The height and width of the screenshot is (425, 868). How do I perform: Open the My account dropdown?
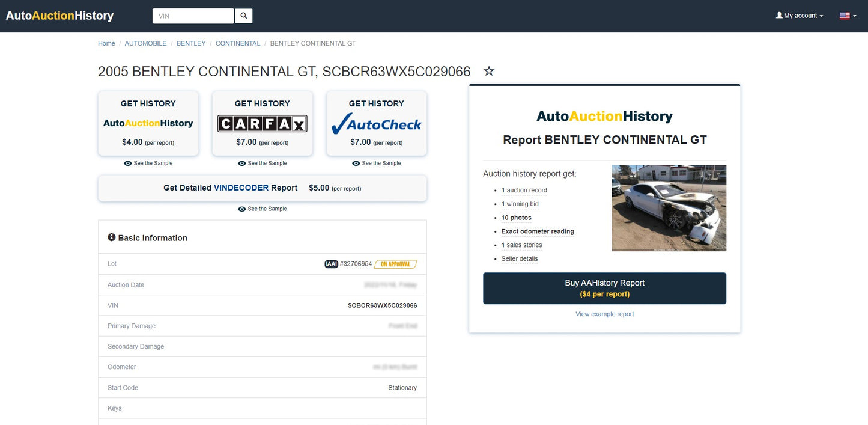(x=799, y=16)
